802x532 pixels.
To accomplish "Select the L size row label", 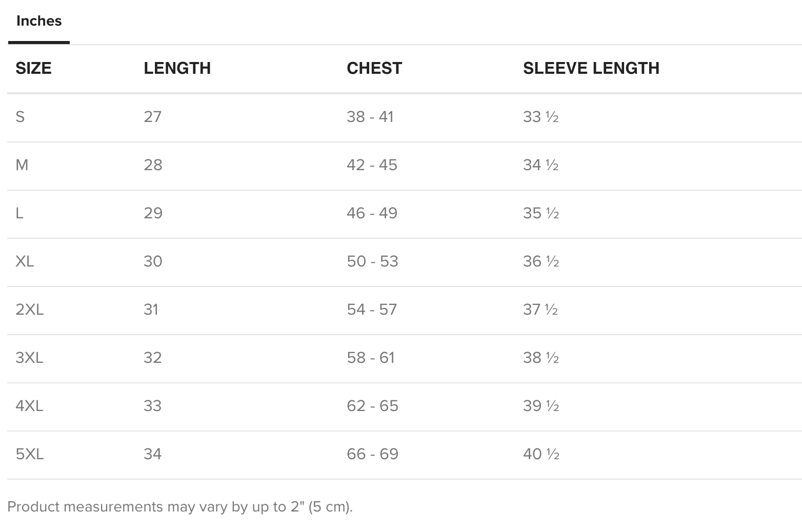I will point(19,213).
